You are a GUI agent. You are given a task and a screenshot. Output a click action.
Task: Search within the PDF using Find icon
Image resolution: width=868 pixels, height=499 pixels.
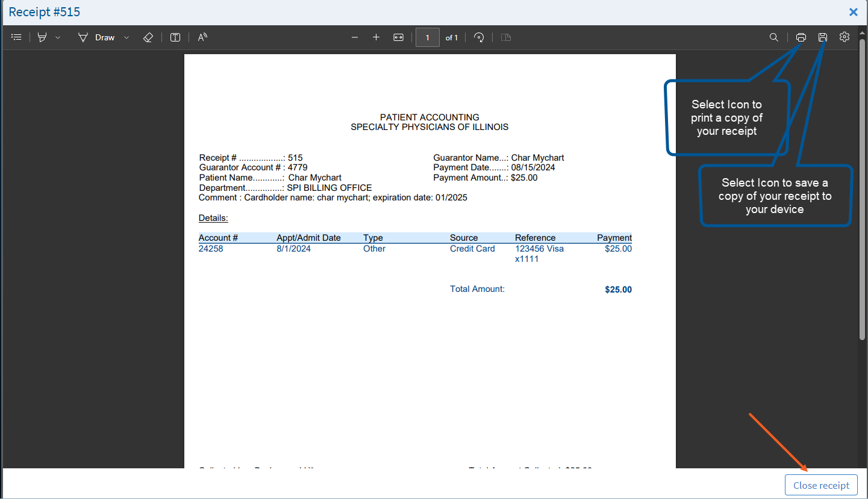tap(774, 37)
